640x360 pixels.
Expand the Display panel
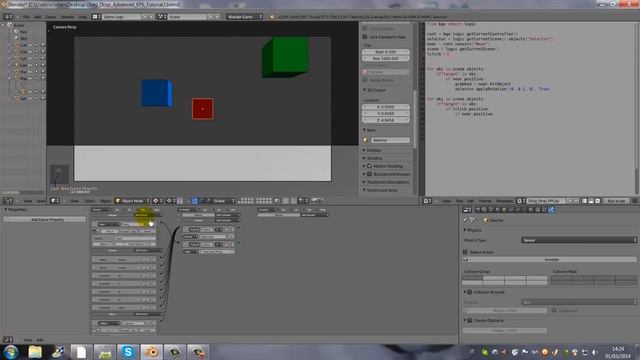364,150
